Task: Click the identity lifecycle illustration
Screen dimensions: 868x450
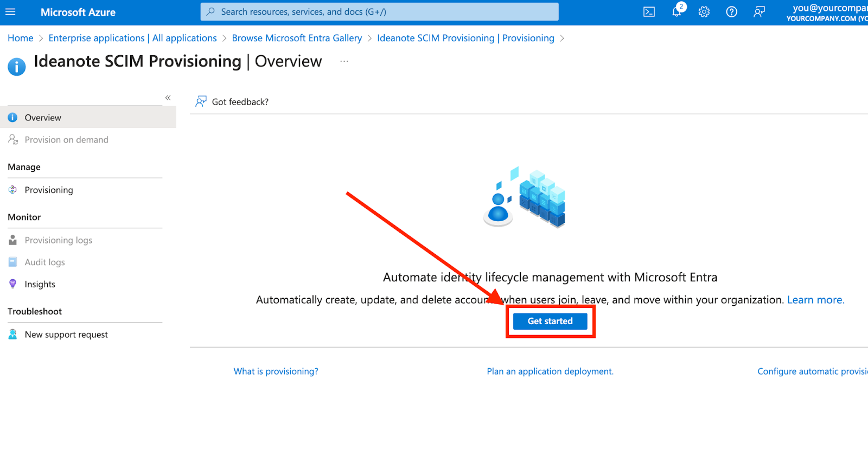Action: point(524,197)
